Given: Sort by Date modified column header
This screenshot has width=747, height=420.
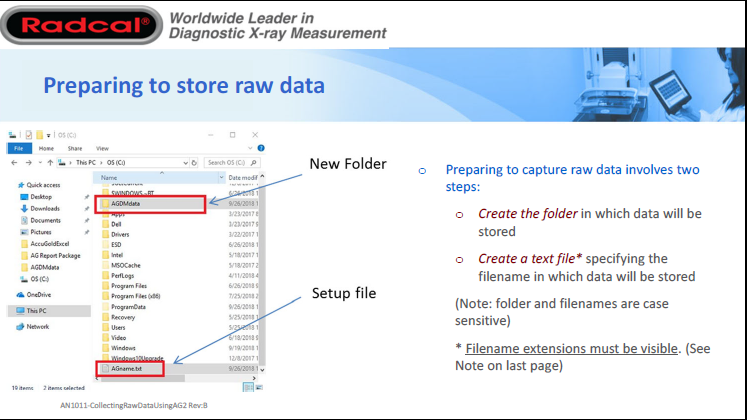Looking at the screenshot, I should point(242,178).
